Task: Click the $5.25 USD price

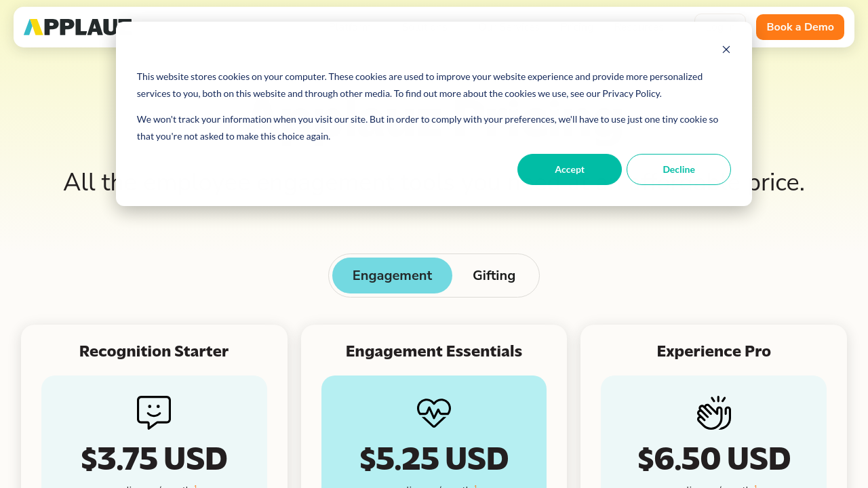Action: [x=434, y=459]
